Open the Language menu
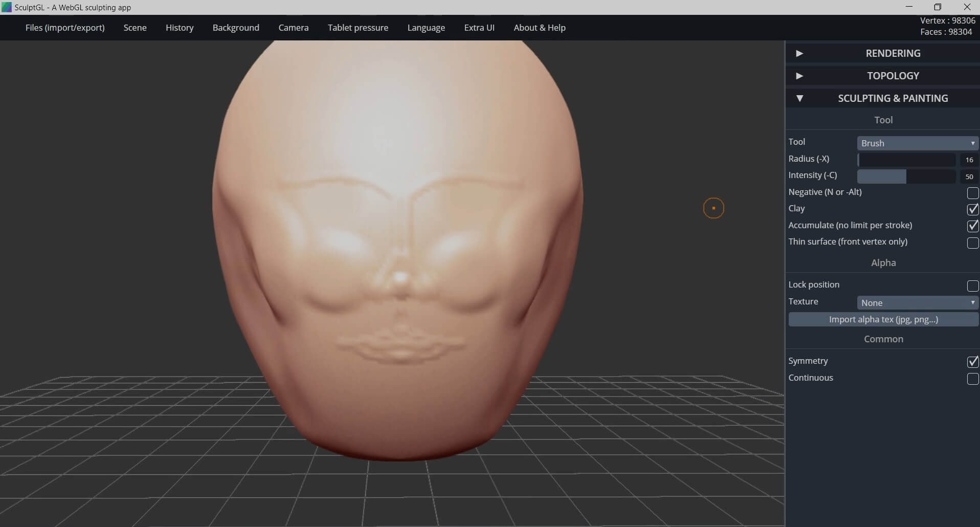 (426, 28)
